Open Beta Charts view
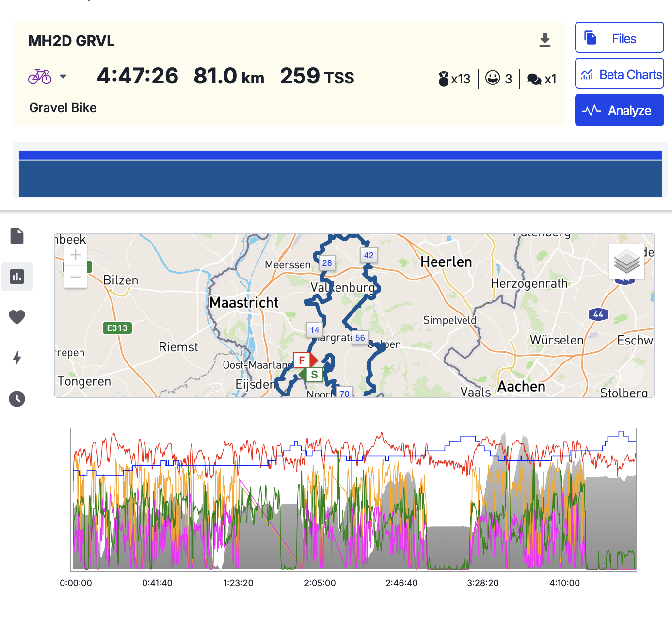This screenshot has width=672, height=623. click(619, 75)
